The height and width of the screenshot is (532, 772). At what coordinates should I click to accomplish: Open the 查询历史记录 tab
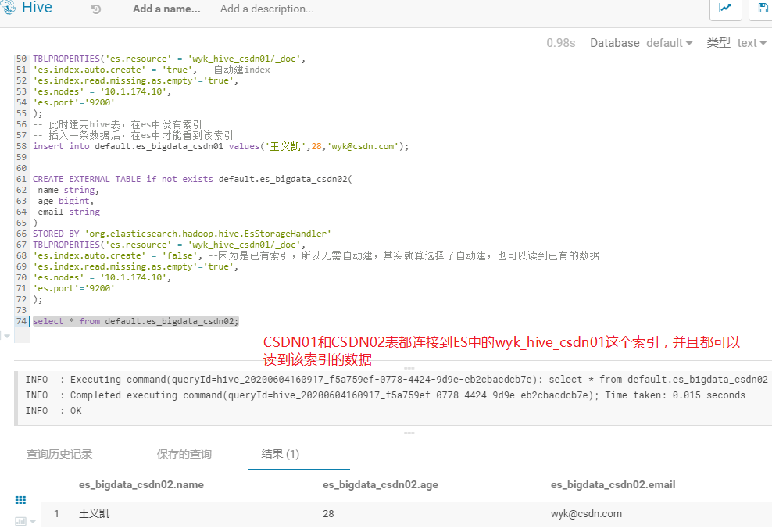61,454
